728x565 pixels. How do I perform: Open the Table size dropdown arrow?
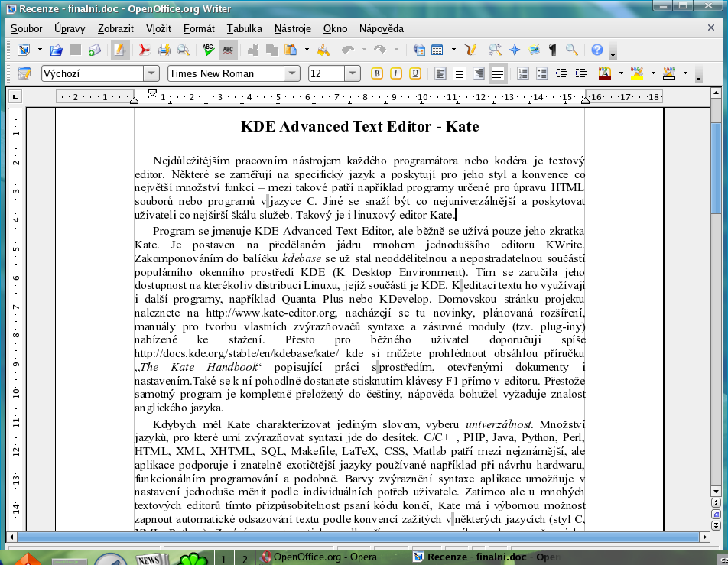tap(453, 50)
